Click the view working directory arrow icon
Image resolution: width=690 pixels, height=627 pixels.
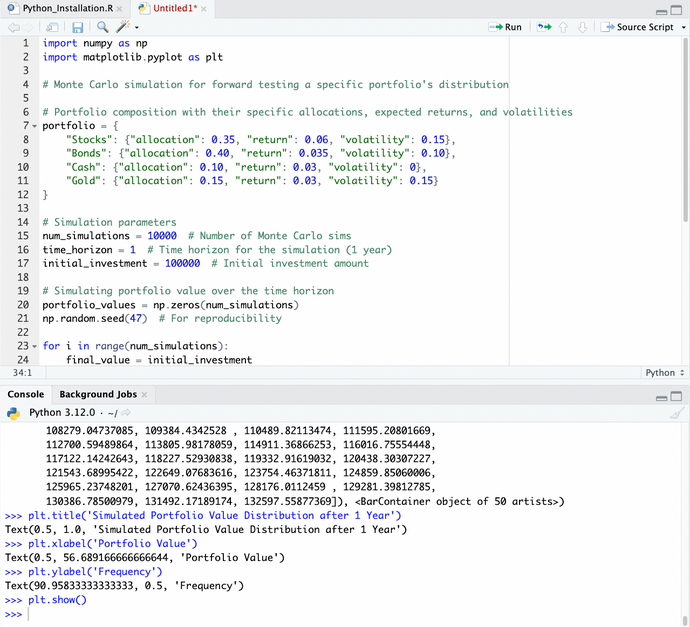click(127, 412)
